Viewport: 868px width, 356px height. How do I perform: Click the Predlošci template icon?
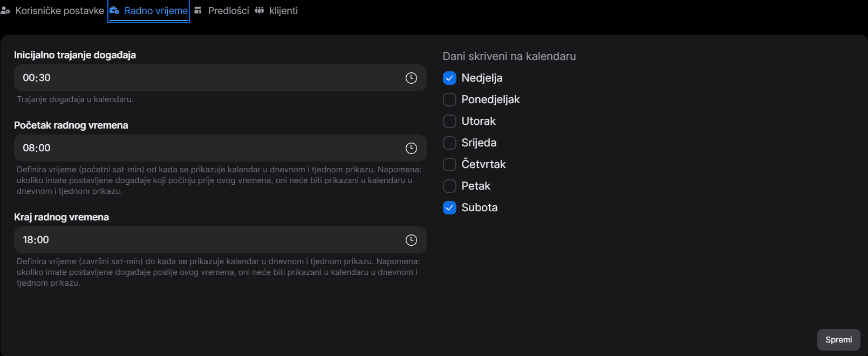(x=198, y=11)
